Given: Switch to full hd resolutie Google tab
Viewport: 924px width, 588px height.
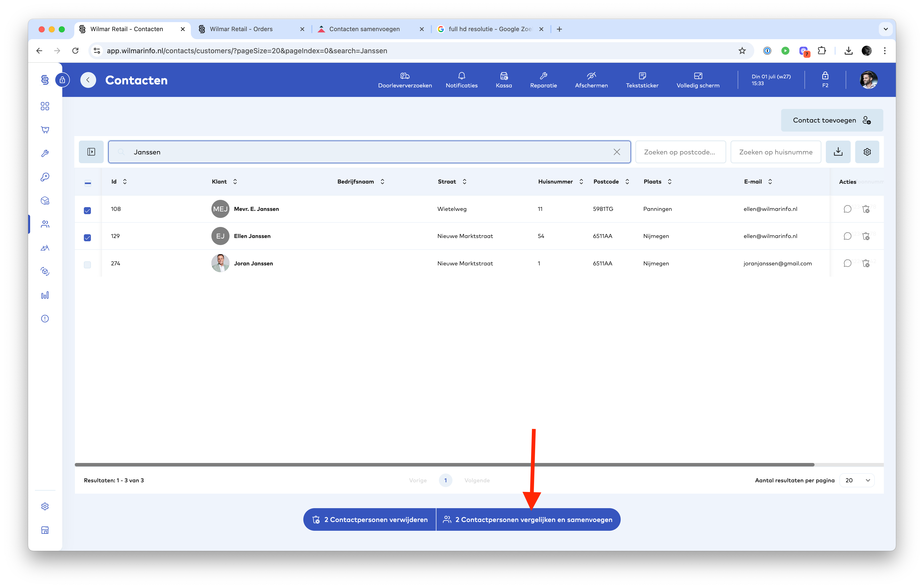Looking at the screenshot, I should click(x=490, y=29).
